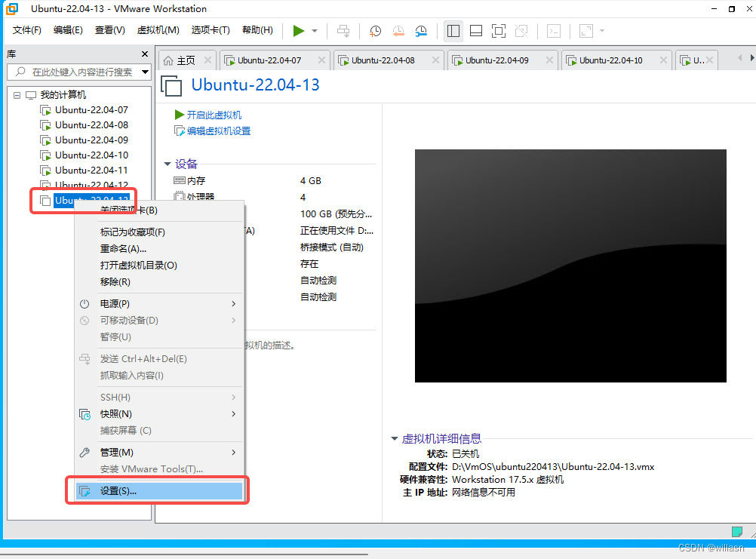
Task: Click the full screen mode toolbar icon
Action: coord(499,31)
